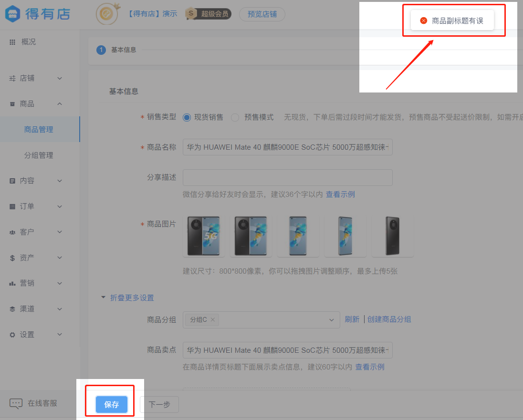Select the fifth product image, phone back
The height and width of the screenshot is (420, 523).
393,236
